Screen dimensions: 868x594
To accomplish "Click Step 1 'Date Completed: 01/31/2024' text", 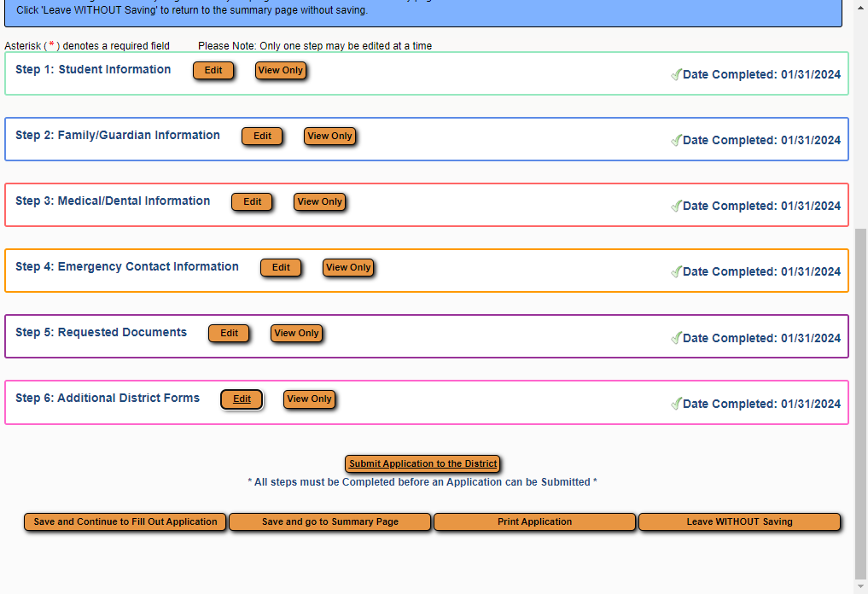I will point(761,75).
